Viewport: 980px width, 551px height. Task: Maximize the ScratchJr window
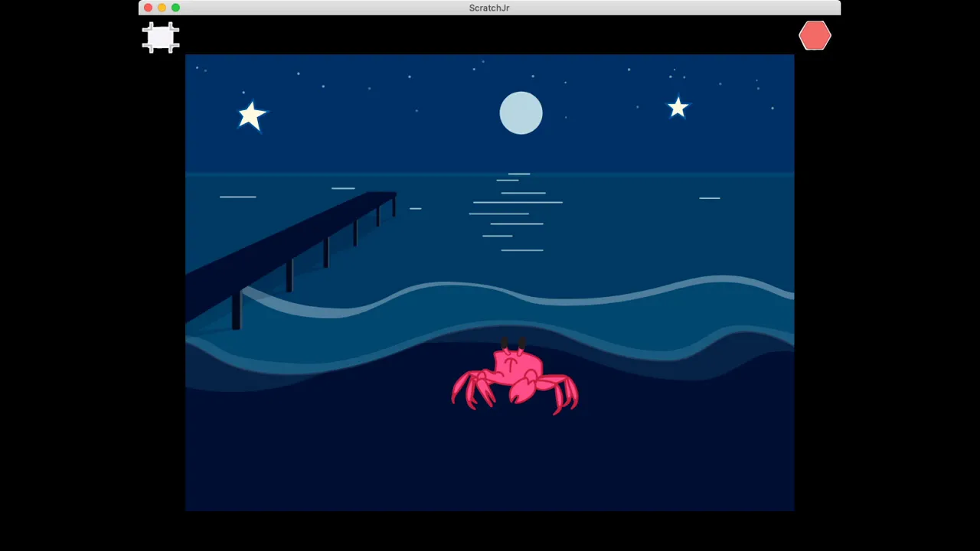[x=175, y=8]
